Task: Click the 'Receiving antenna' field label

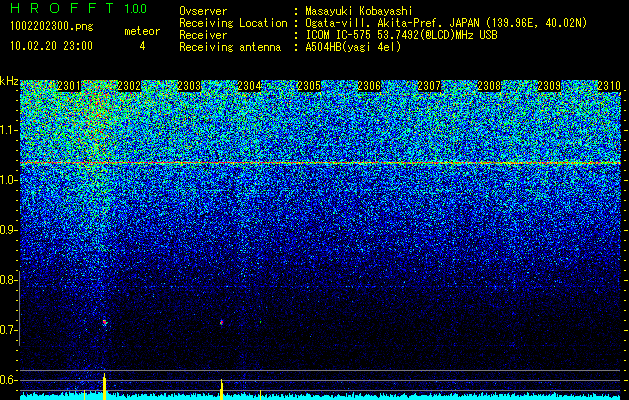Action: [230, 47]
